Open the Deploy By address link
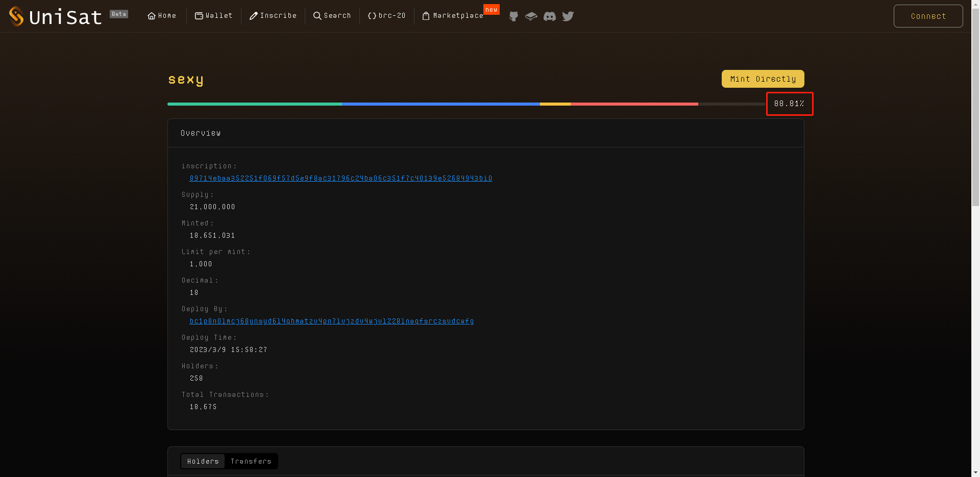The height and width of the screenshot is (477, 980). pos(332,321)
